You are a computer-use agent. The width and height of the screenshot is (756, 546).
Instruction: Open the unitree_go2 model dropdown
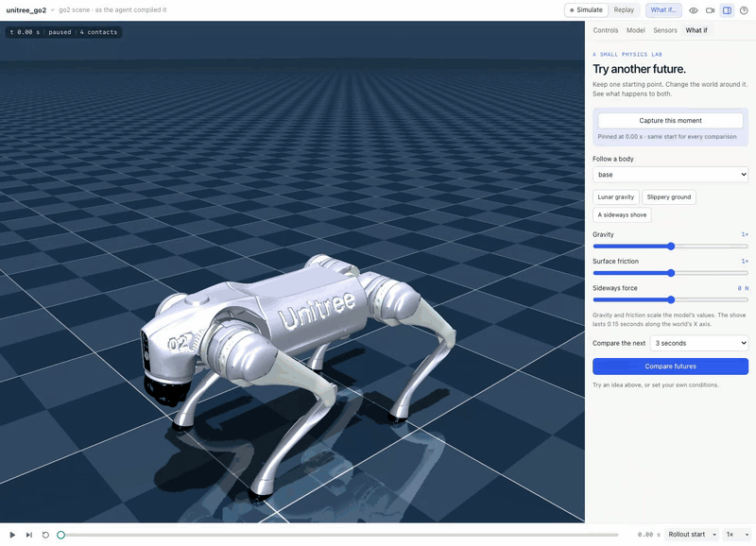[x=30, y=10]
